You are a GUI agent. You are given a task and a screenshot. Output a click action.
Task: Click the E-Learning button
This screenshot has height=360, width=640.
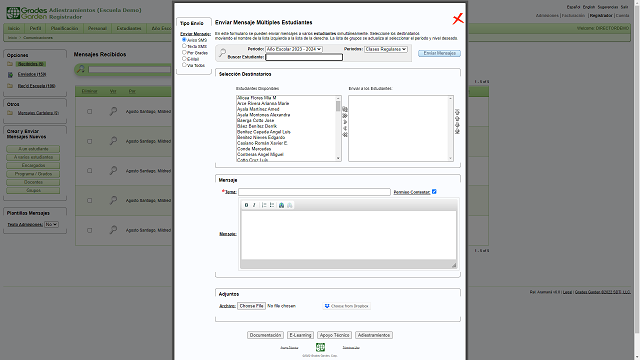[x=300, y=335]
